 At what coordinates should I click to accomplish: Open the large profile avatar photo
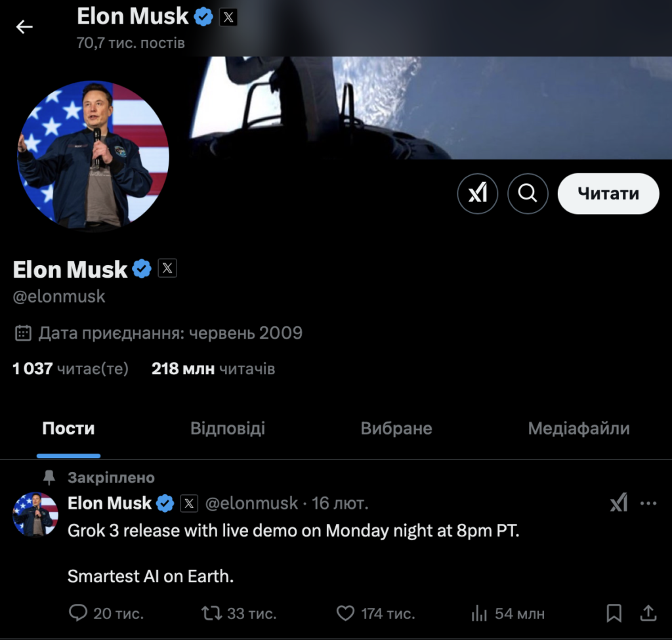click(x=93, y=155)
